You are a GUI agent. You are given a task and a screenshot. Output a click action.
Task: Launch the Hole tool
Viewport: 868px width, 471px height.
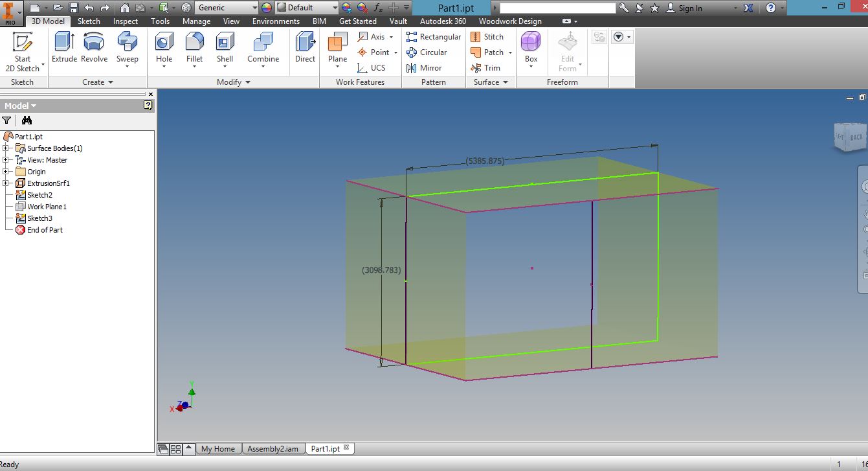164,49
